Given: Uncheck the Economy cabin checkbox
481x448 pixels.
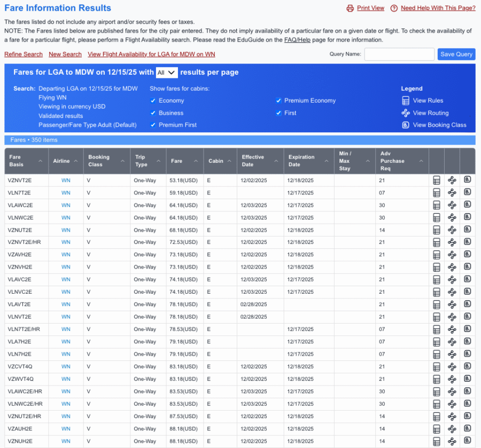Looking at the screenshot, I should point(153,100).
